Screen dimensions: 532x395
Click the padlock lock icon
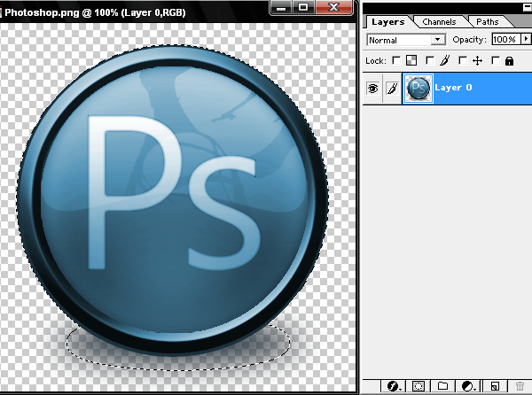509,61
